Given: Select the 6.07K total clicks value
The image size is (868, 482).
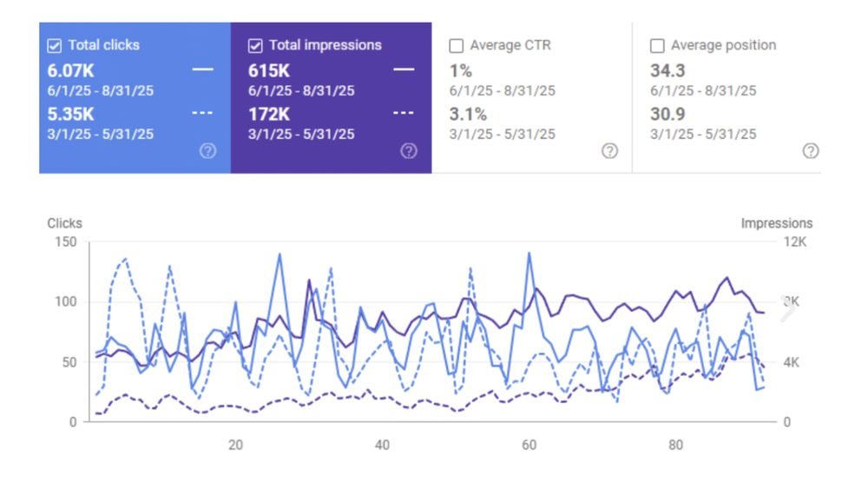Looking at the screenshot, I should [x=71, y=71].
